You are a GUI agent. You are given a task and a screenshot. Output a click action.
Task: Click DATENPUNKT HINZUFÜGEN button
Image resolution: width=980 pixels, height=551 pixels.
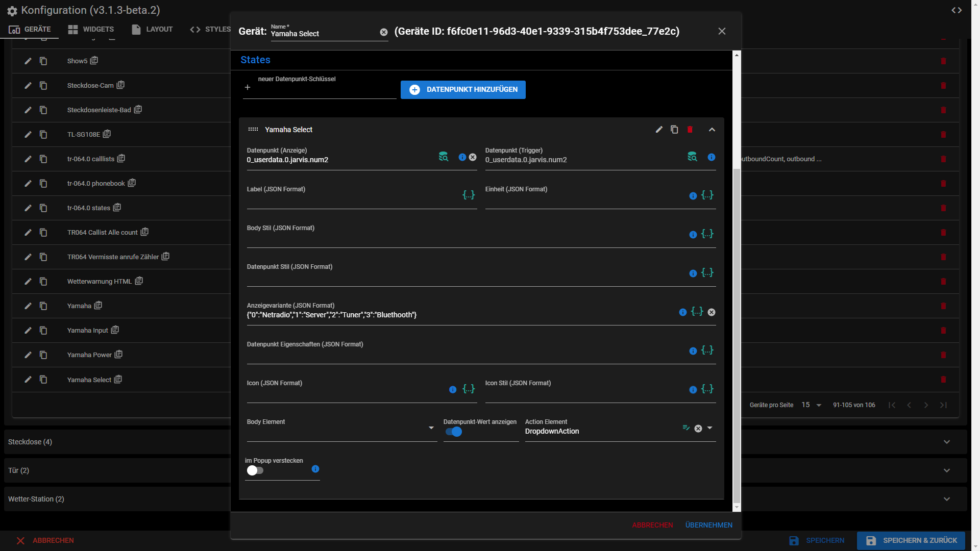(x=463, y=90)
